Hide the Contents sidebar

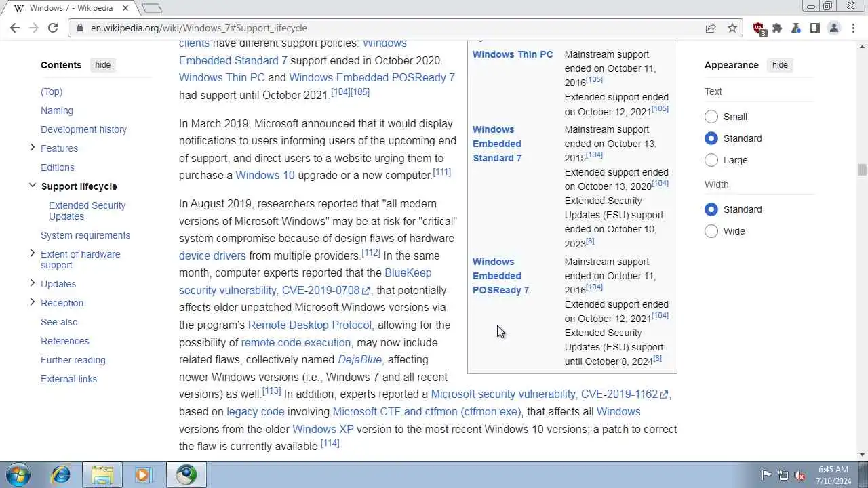pos(103,65)
